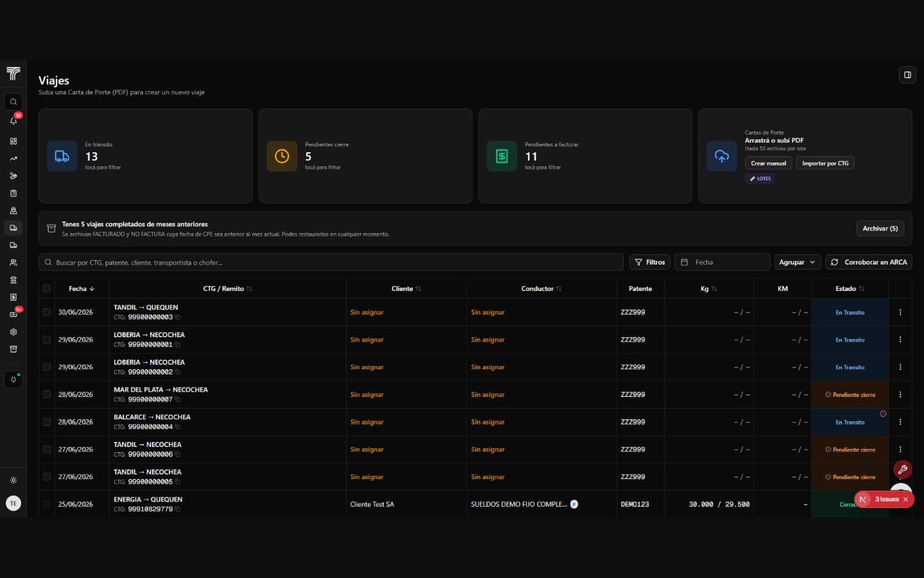The image size is (924, 578).
Task: Open the Filtros filter menu
Action: 650,262
